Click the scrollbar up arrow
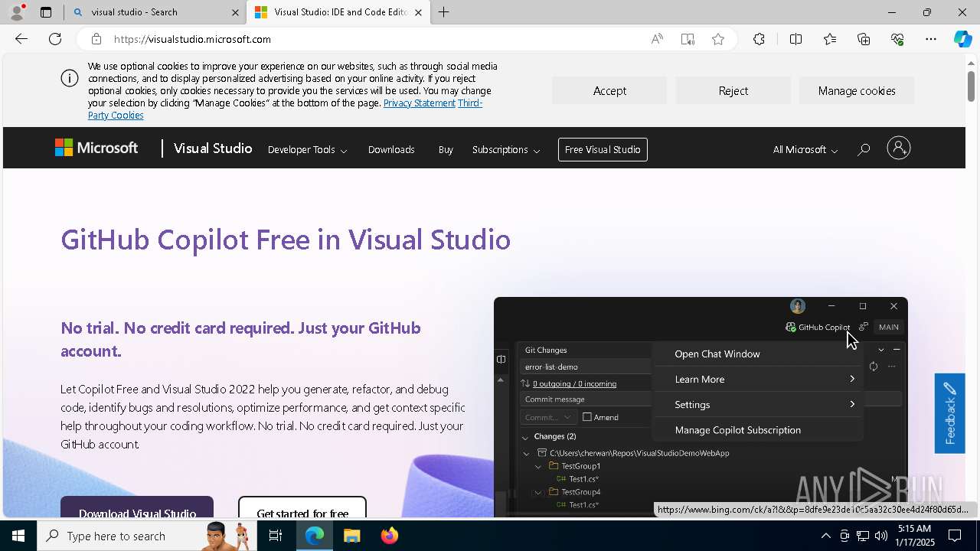Screen dimensions: 980x551 tap(971, 62)
